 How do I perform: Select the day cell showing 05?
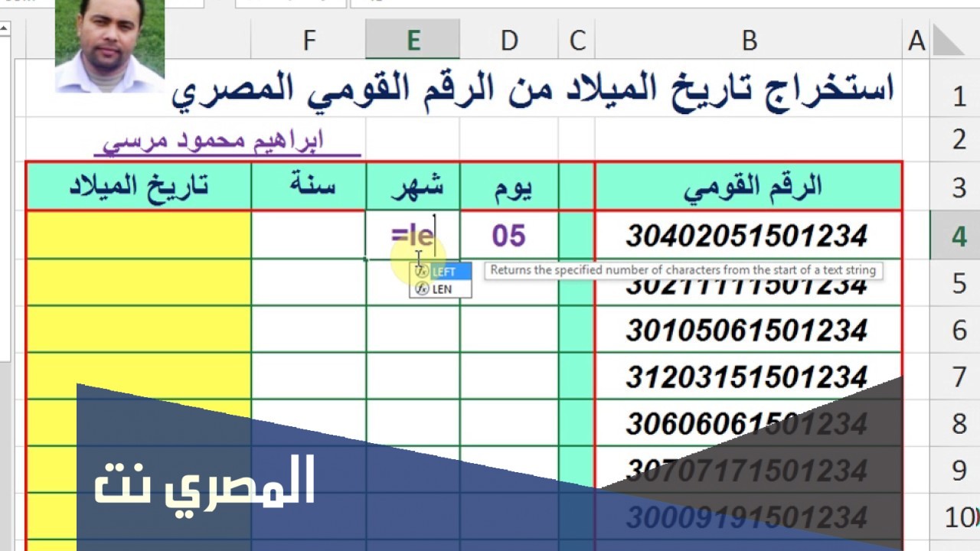(508, 236)
